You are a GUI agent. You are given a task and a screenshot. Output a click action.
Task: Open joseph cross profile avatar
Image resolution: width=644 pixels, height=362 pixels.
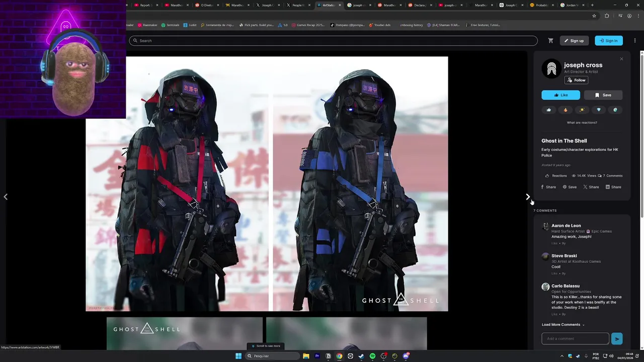coord(551,69)
